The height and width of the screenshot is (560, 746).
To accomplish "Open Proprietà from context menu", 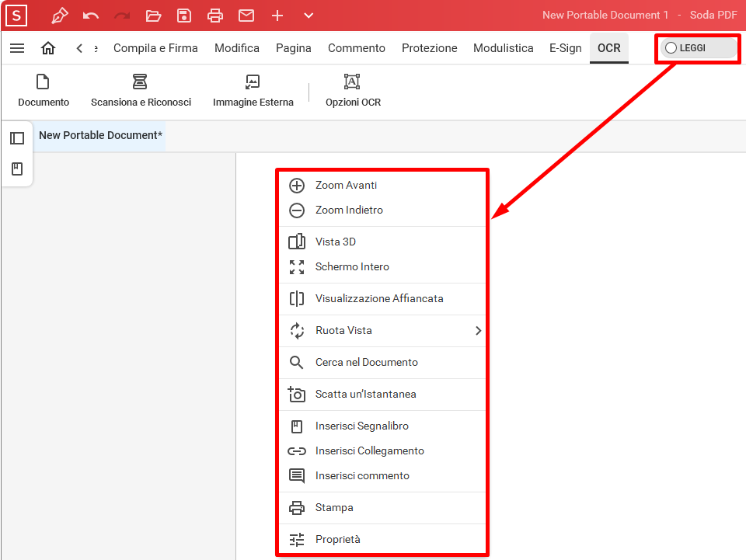I will point(382,540).
